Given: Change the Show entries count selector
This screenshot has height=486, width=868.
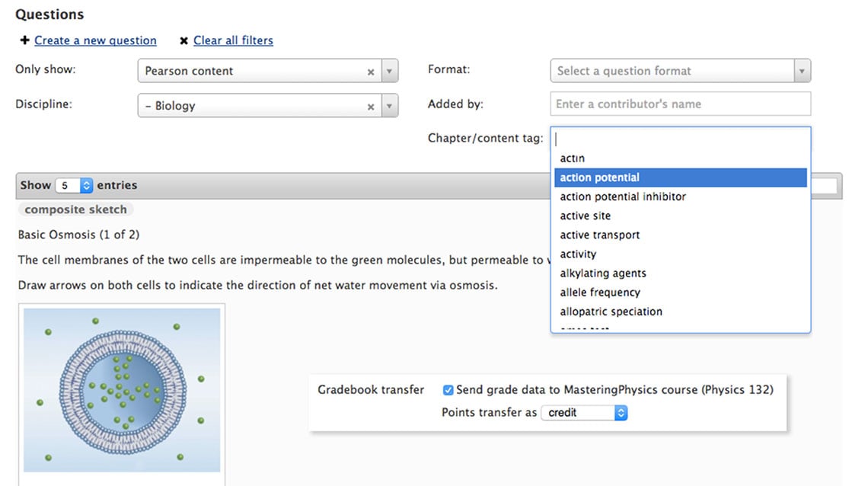Looking at the screenshot, I should (75, 185).
